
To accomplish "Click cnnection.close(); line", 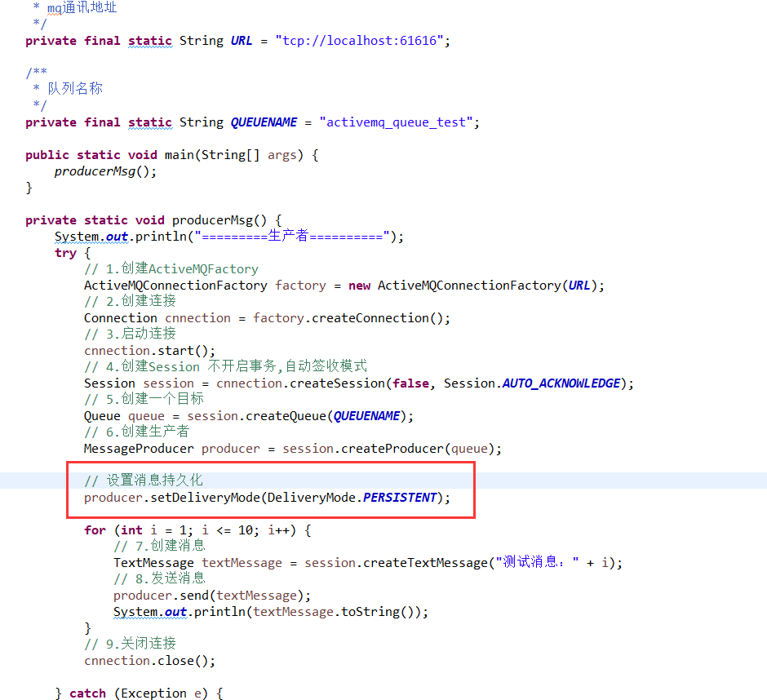I will tap(149, 661).
